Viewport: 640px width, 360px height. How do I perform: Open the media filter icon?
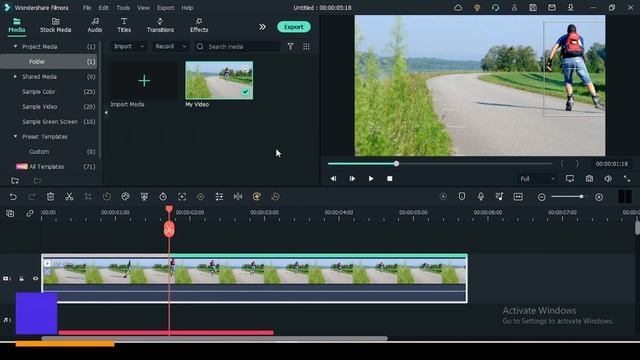[x=290, y=47]
